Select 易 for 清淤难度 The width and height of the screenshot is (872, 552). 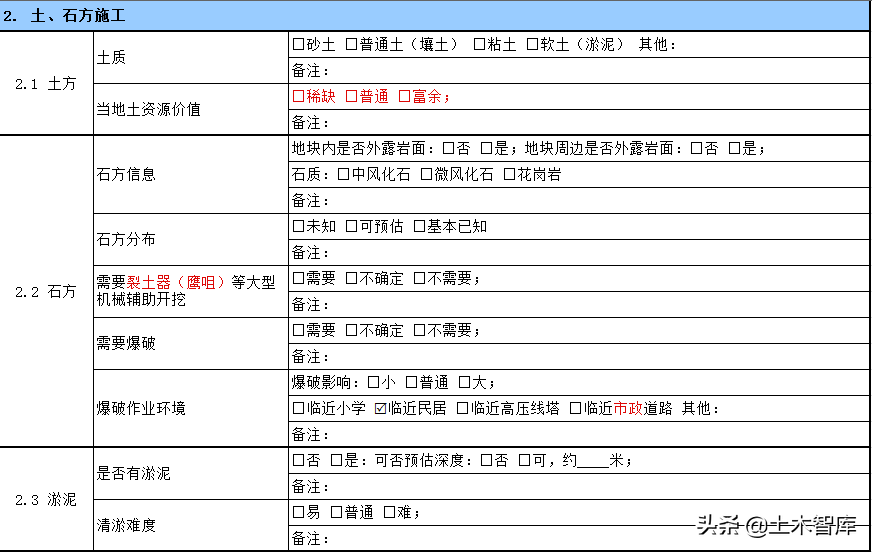click(298, 513)
